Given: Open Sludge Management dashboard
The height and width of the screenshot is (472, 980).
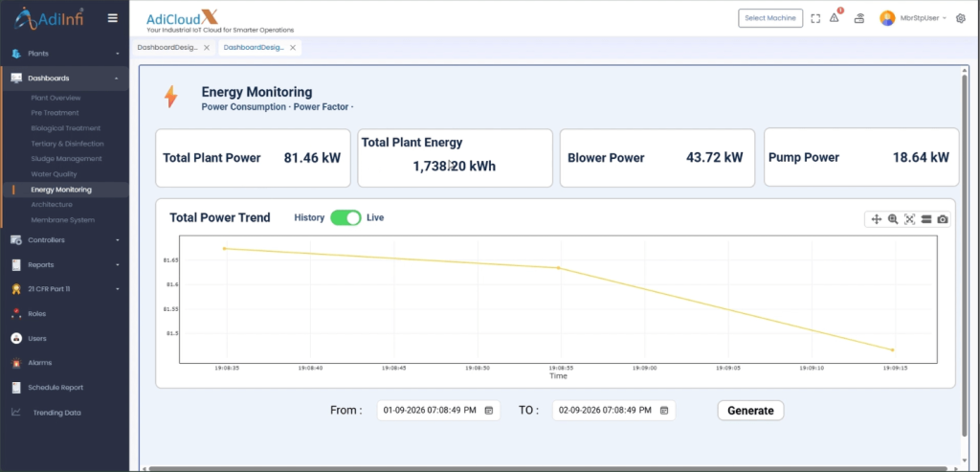Looking at the screenshot, I should [x=66, y=159].
